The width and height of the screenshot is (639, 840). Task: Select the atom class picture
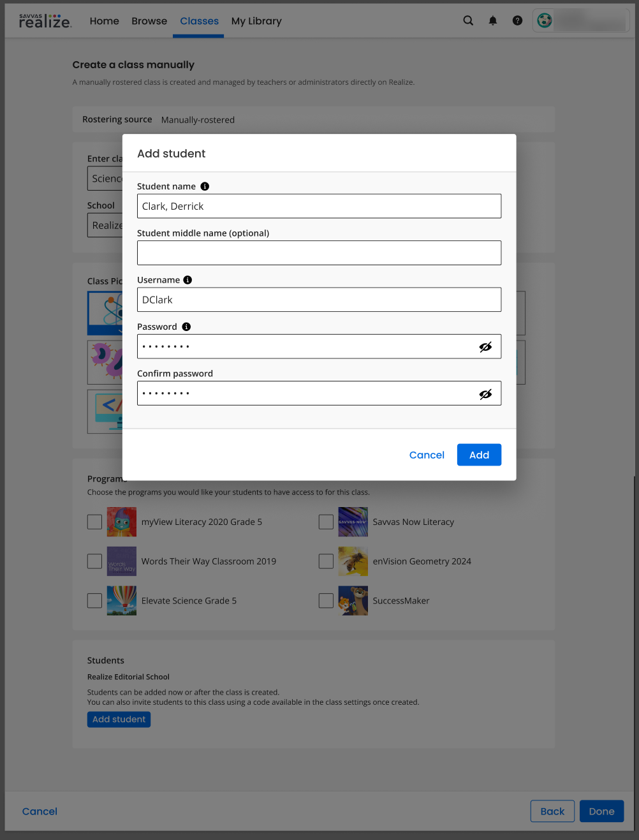point(105,313)
